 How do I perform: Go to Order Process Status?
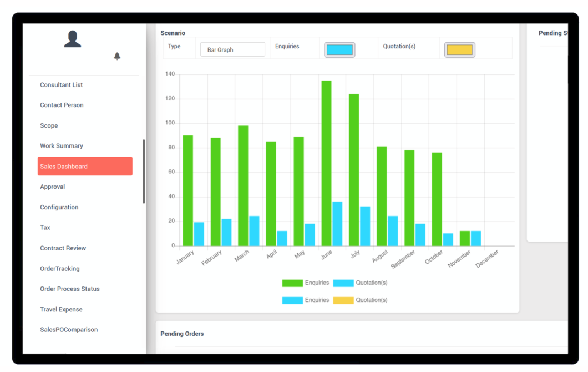(70, 289)
